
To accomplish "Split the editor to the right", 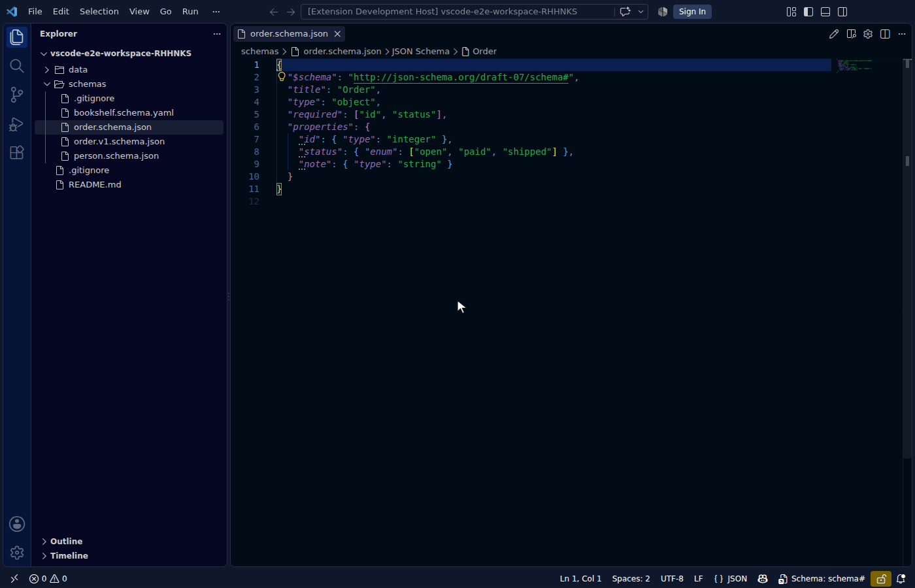I will (885, 34).
